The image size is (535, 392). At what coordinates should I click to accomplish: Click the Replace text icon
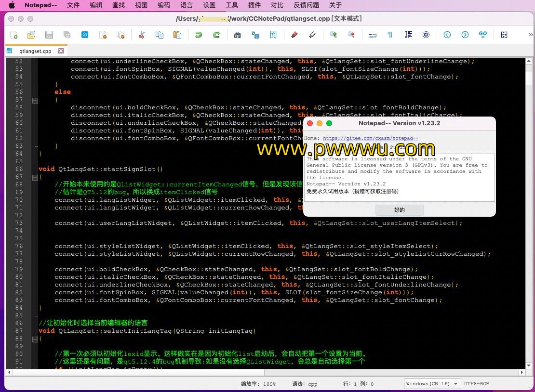(x=255, y=35)
